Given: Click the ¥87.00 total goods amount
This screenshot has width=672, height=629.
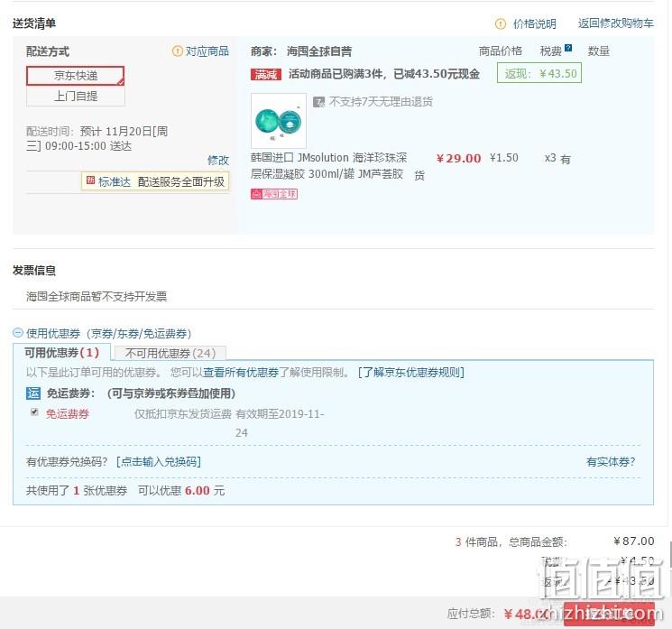Looking at the screenshot, I should coord(634,541).
